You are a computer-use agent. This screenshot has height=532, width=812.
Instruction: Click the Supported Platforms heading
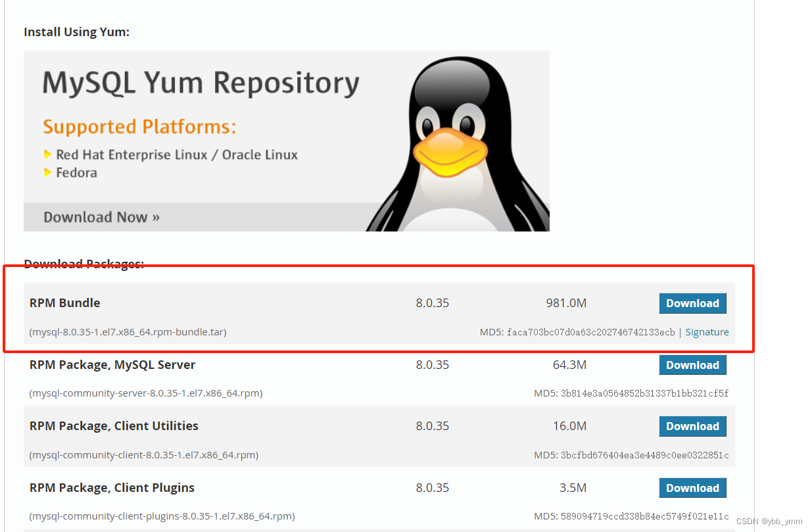click(139, 126)
